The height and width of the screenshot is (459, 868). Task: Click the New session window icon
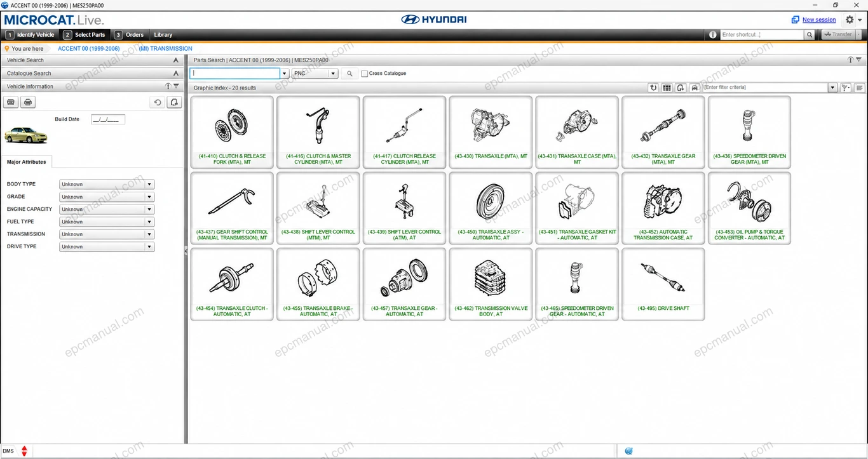[795, 20]
